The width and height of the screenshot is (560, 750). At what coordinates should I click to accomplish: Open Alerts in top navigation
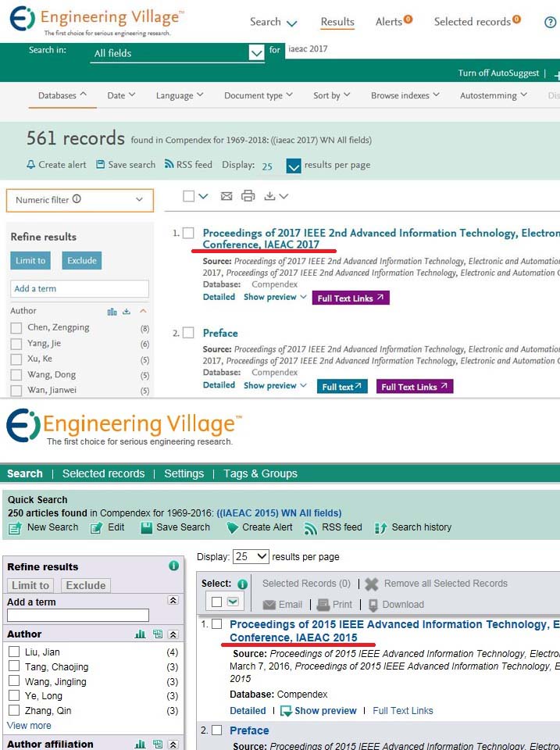click(394, 21)
